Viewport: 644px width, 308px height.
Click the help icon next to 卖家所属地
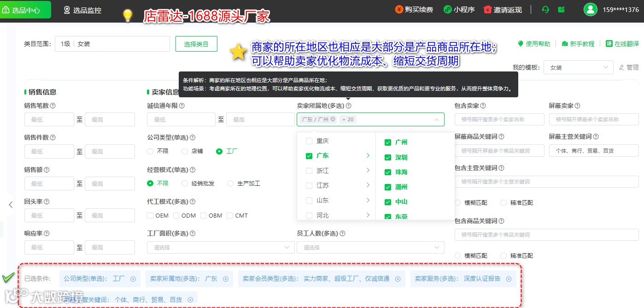349,106
